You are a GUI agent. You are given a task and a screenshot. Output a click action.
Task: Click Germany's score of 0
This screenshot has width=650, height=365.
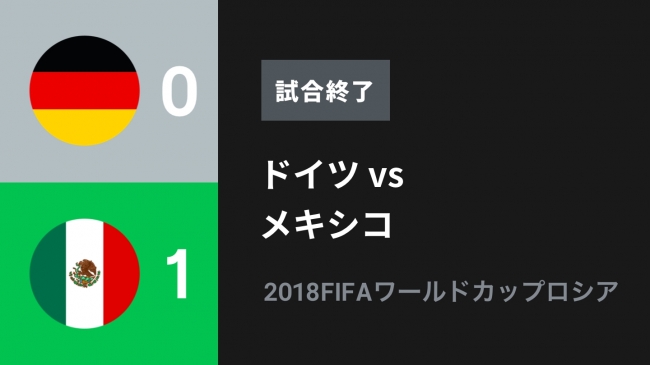point(179,91)
